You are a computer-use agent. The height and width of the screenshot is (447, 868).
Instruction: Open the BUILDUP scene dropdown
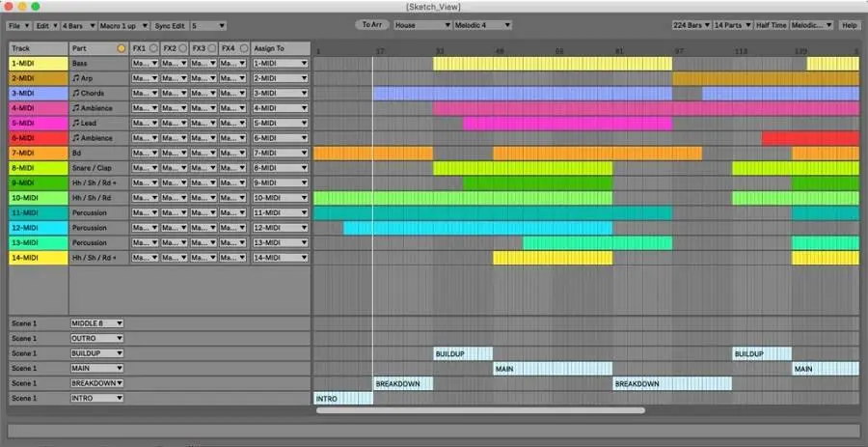coord(96,352)
